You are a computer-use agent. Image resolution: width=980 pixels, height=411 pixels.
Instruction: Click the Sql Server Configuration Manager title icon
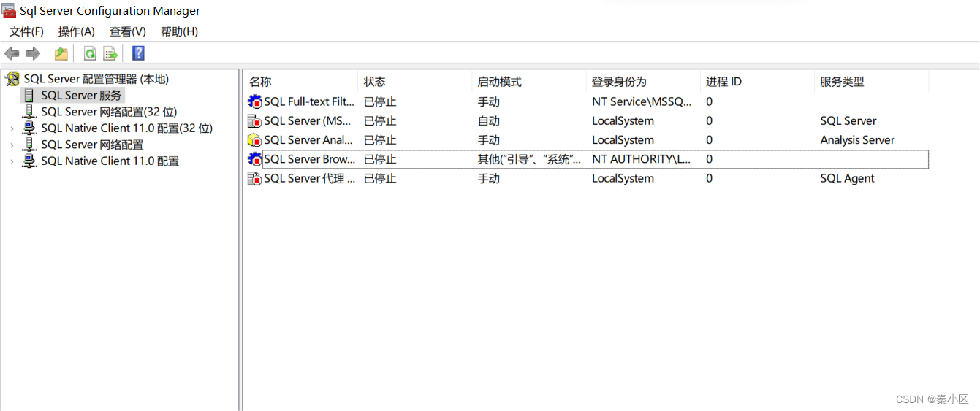point(9,10)
